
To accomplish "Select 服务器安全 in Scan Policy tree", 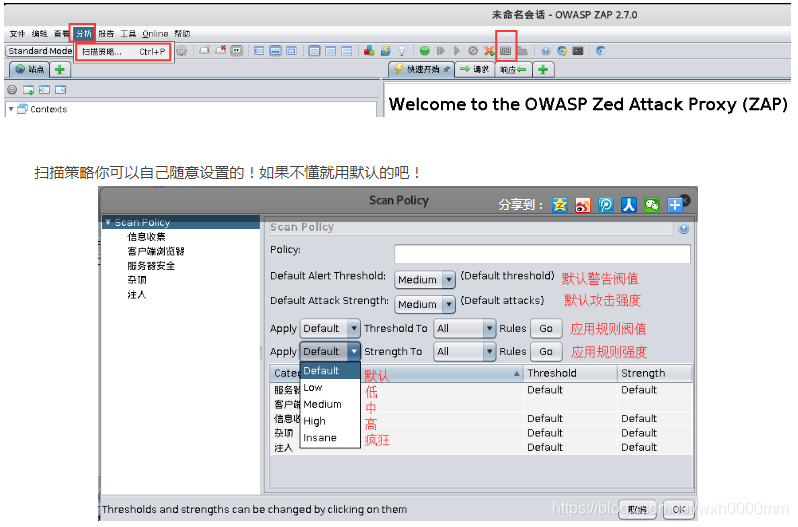I will (151, 266).
